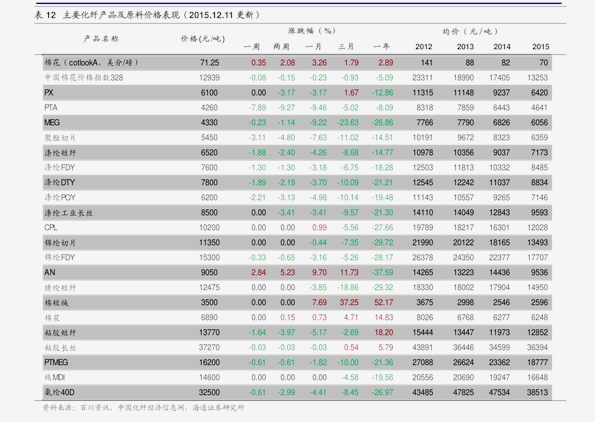
Task: Select the CPL row label
Action: pos(50,227)
